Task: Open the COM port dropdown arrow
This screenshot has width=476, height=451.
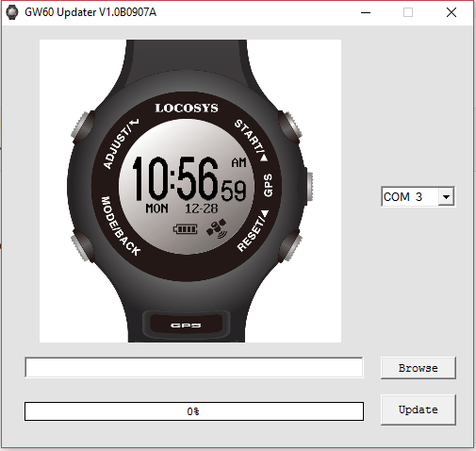Action: (446, 197)
